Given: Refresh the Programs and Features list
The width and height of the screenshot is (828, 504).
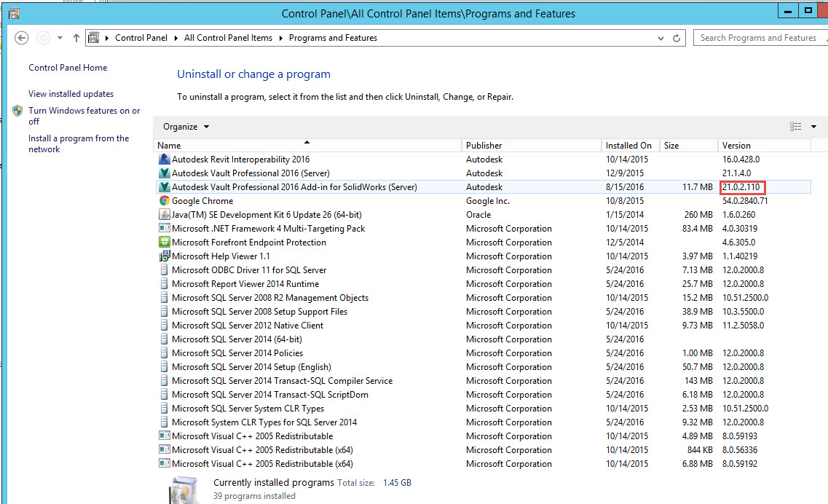Looking at the screenshot, I should point(677,38).
